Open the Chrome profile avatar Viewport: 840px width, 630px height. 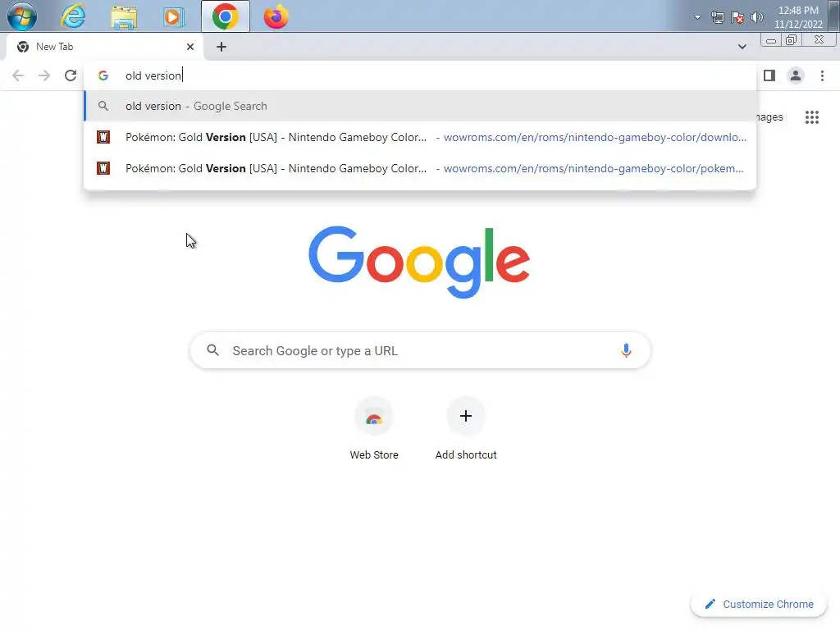coord(796,75)
